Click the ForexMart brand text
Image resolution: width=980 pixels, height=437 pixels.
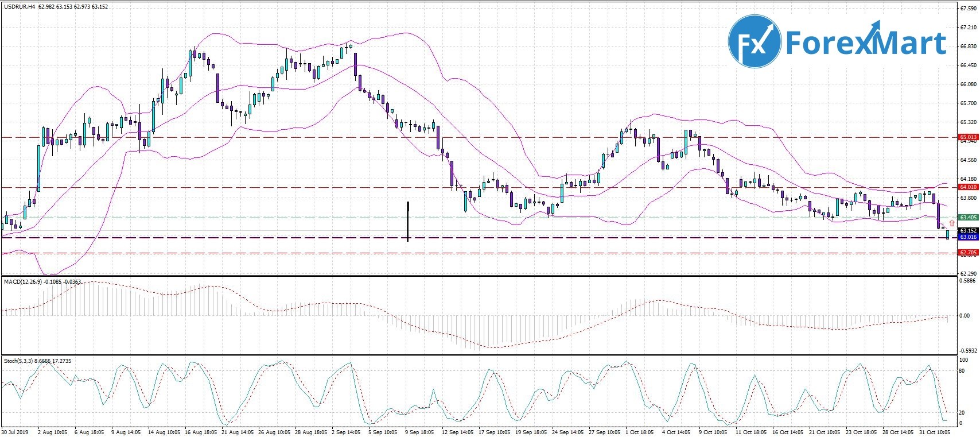tap(865, 42)
